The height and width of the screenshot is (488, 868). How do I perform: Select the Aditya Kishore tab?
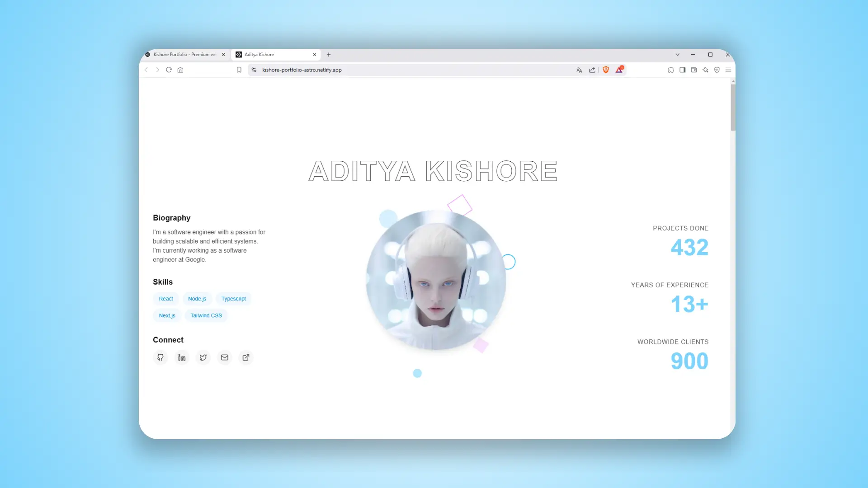276,55
